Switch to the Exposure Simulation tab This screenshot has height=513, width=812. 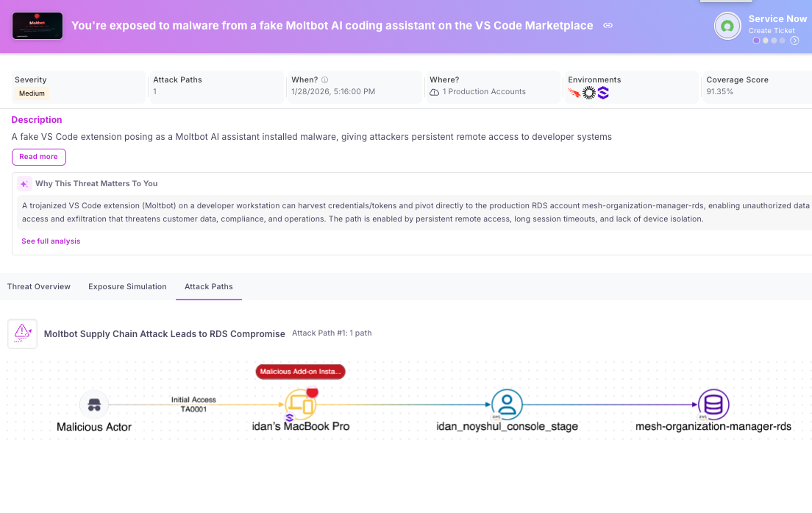click(127, 286)
